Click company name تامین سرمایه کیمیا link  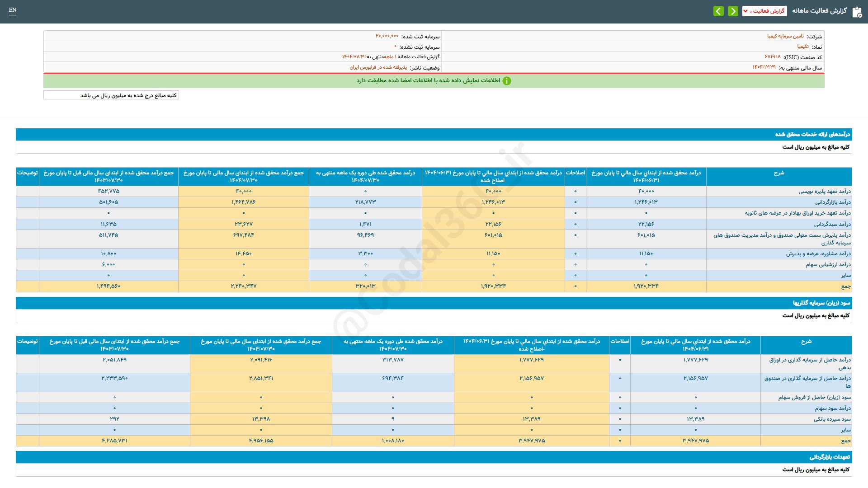(785, 36)
